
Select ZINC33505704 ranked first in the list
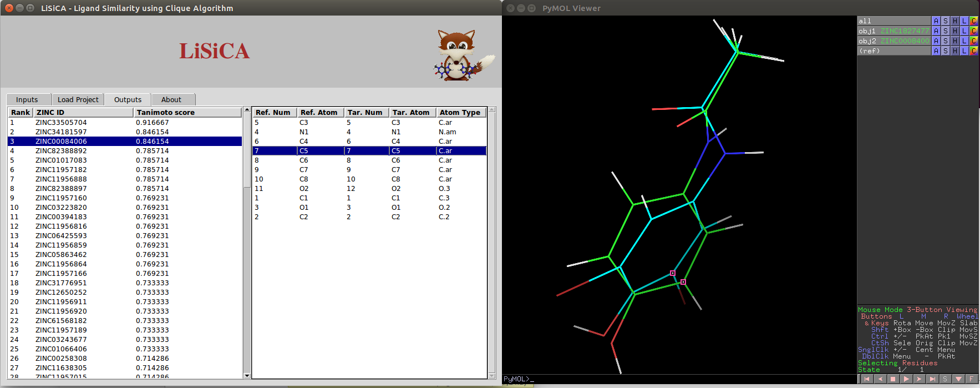pos(61,123)
